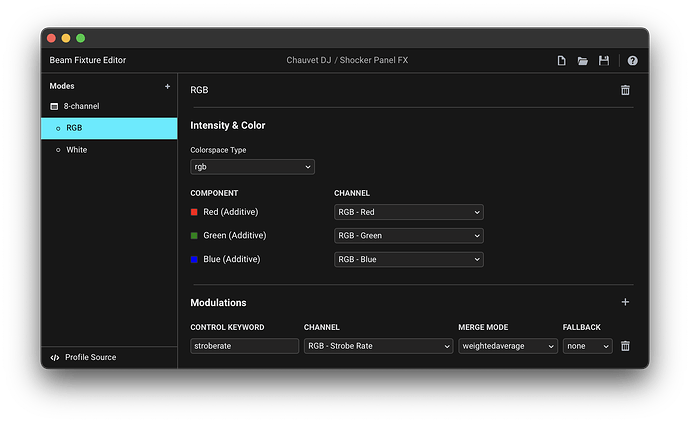Image resolution: width=690 pixels, height=422 pixels.
Task: Click the Colorspace Type label
Action: pyautogui.click(x=218, y=150)
